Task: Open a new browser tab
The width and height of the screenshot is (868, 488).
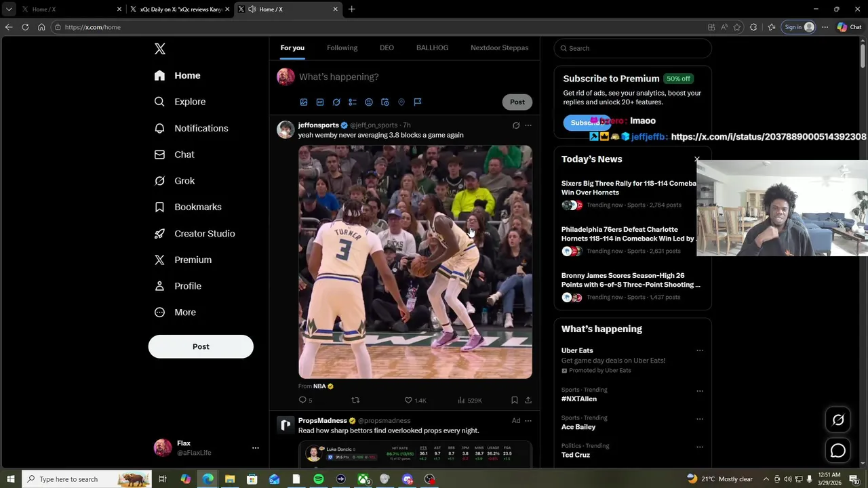Action: 351,9
